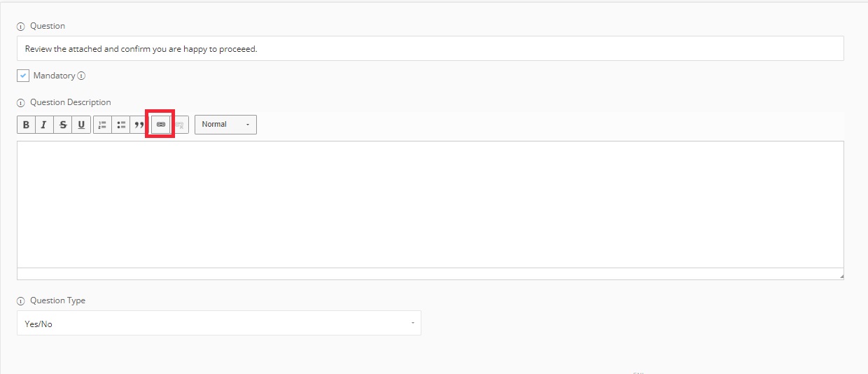868x374 pixels.
Task: Apply italic formatting
Action: pos(44,125)
